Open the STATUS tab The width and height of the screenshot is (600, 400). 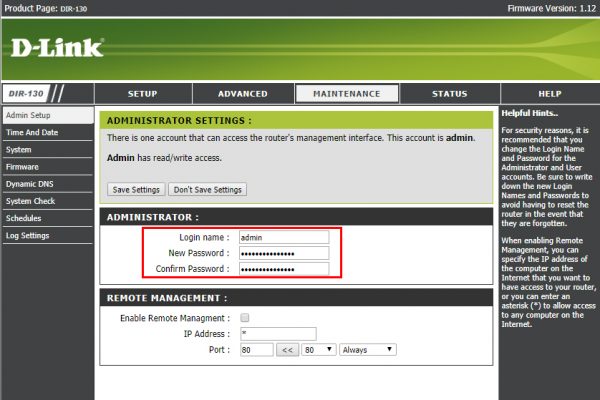coord(450,94)
